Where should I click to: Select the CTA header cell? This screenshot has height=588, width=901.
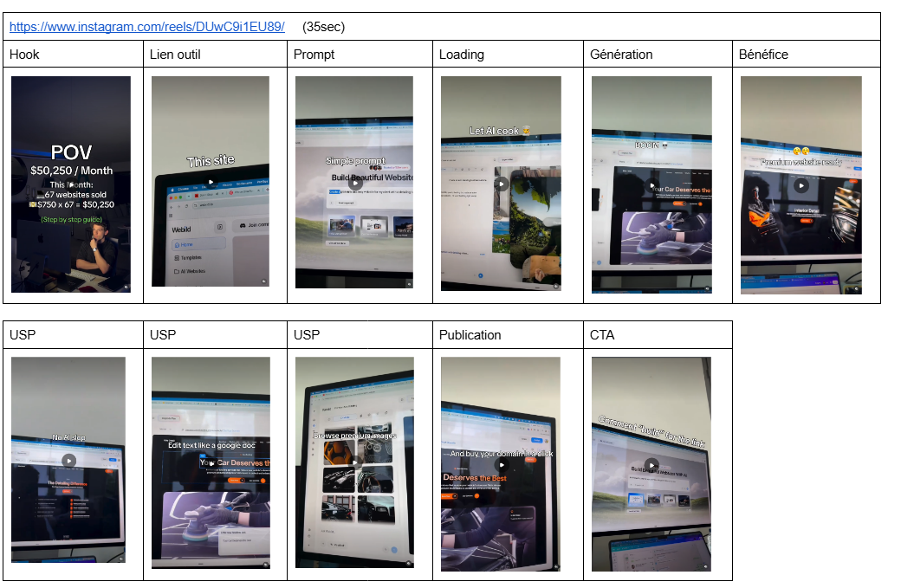tap(658, 335)
